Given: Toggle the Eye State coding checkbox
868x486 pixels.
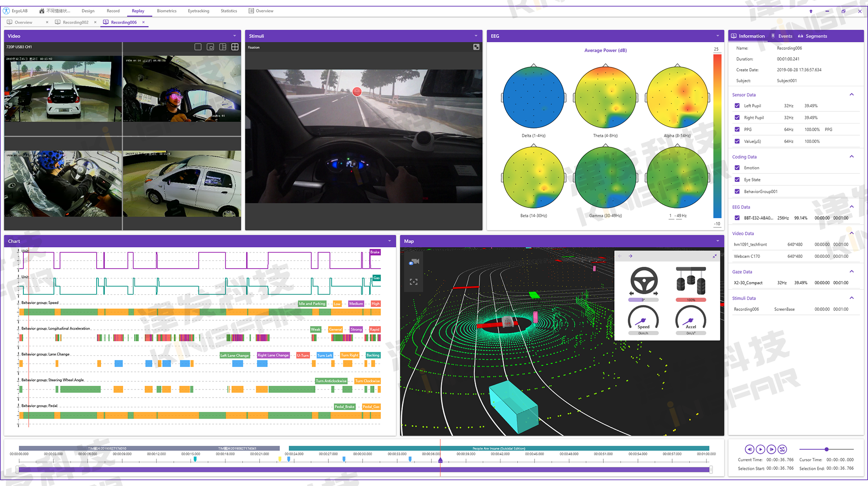Looking at the screenshot, I should pyautogui.click(x=737, y=180).
